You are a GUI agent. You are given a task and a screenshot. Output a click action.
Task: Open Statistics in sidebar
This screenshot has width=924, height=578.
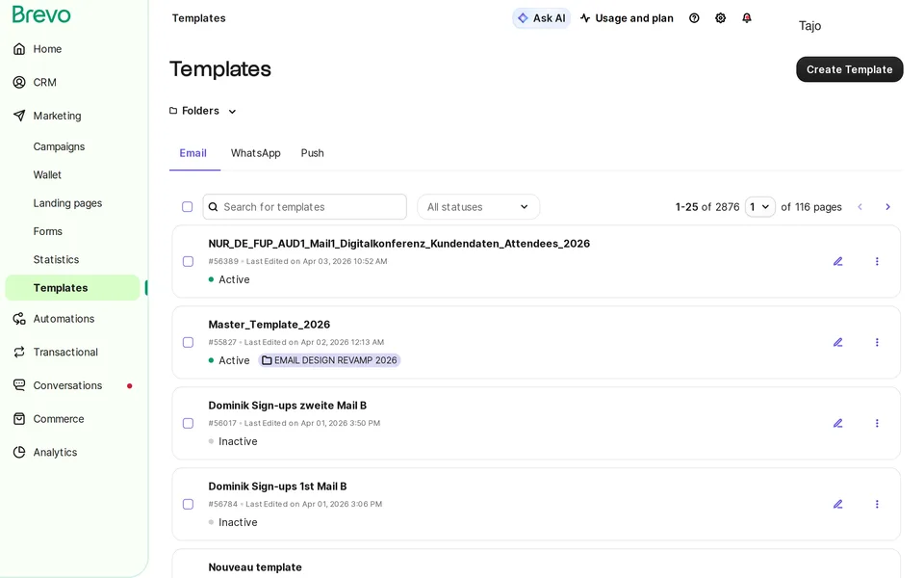tap(56, 260)
